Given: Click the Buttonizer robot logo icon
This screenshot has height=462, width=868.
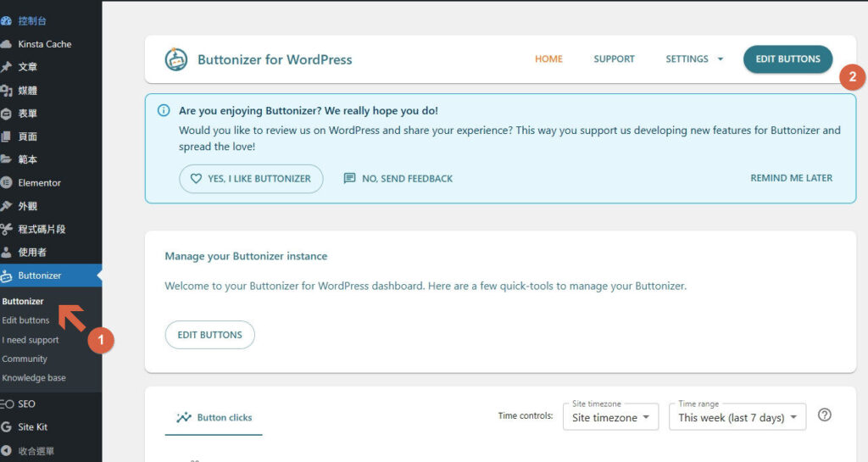Looking at the screenshot, I should pos(176,59).
